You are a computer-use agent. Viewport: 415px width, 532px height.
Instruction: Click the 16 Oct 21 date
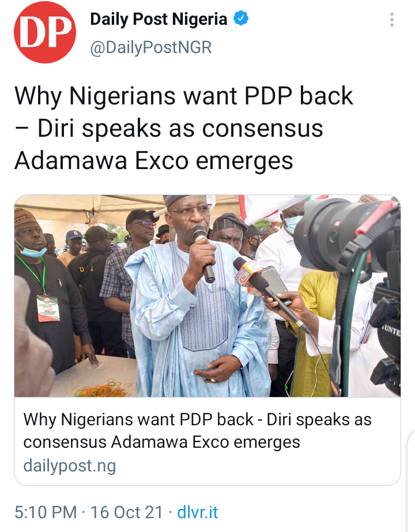coord(126,512)
